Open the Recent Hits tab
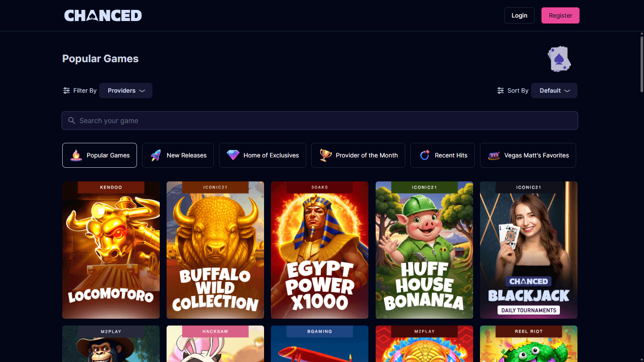 [x=443, y=155]
